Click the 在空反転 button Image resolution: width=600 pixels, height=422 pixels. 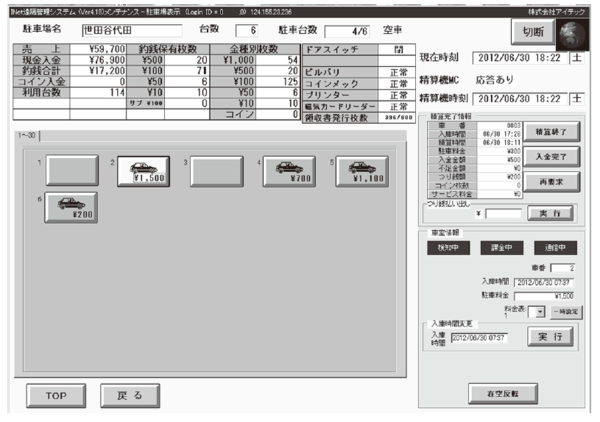pos(501,392)
